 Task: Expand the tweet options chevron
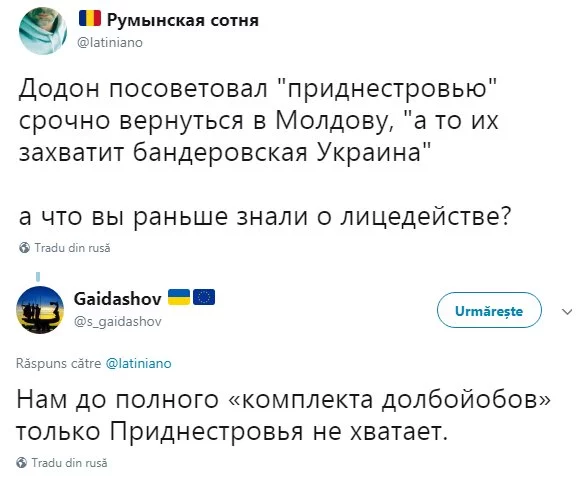pyautogui.click(x=567, y=312)
